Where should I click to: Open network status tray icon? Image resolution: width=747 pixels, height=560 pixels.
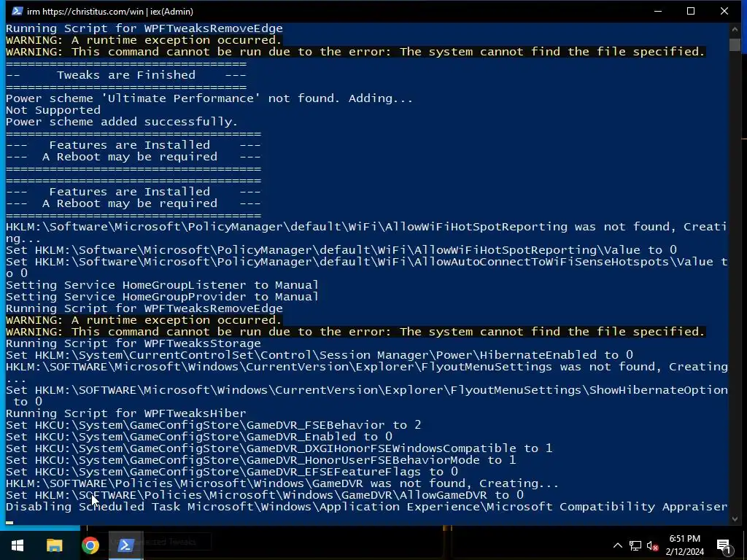coord(635,545)
